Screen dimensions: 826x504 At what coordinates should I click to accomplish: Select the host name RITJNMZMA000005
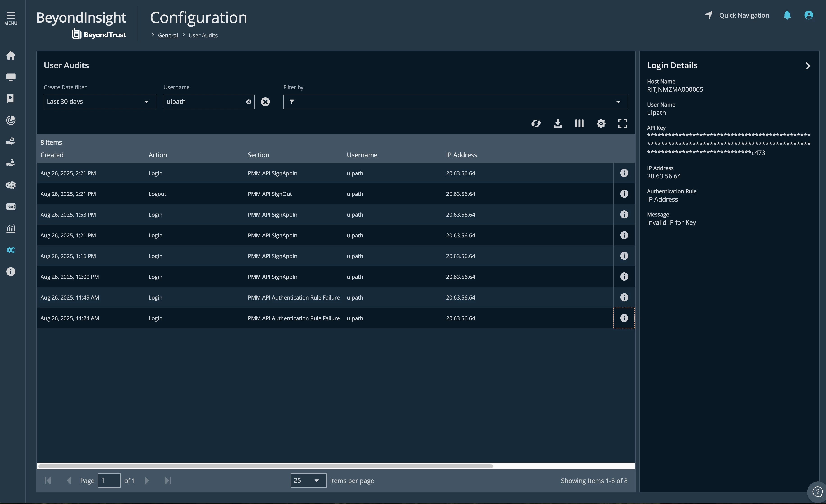[x=675, y=89]
